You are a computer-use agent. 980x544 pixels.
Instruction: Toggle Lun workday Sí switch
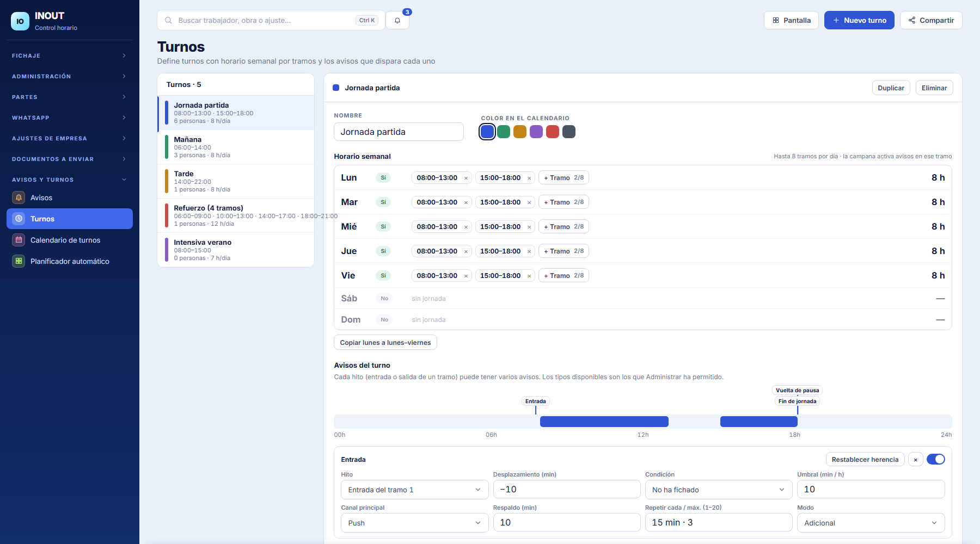(x=383, y=178)
